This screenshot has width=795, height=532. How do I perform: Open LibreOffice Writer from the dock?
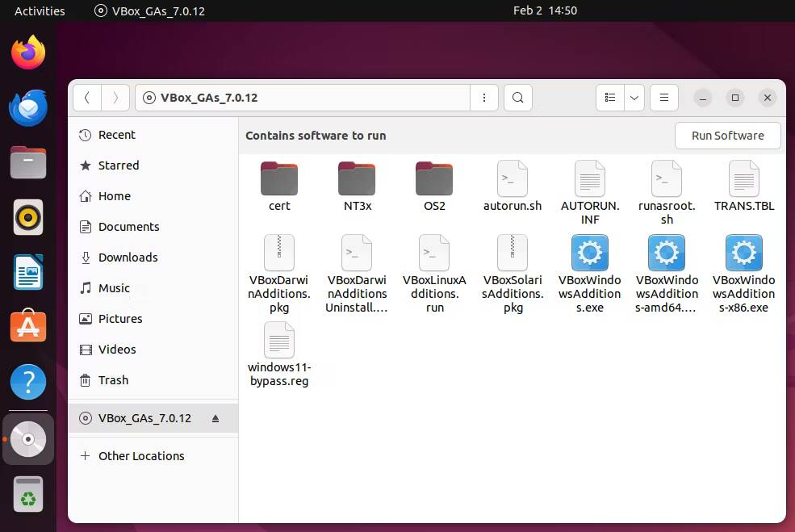click(28, 272)
